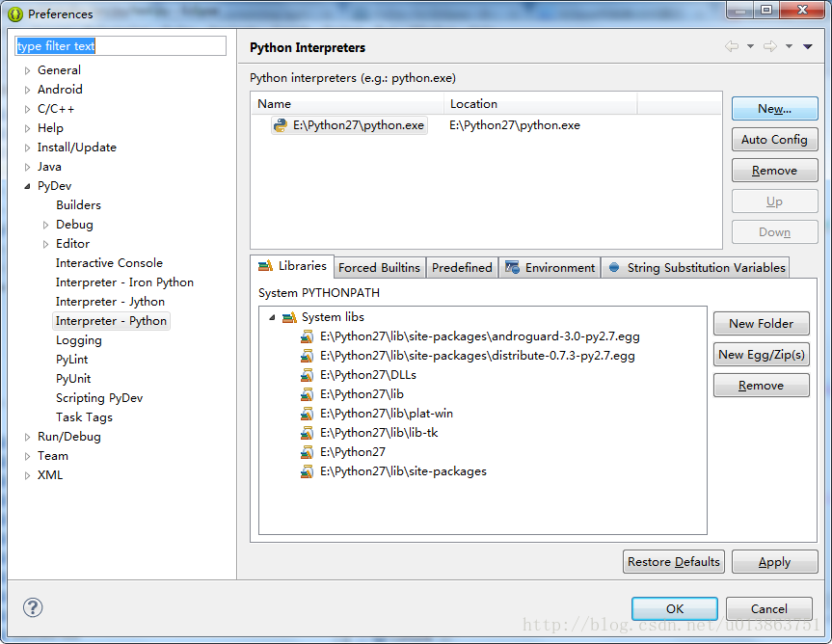Click the Remove button beside System PYTHONPATH
This screenshot has width=832, height=644.
pos(762,385)
